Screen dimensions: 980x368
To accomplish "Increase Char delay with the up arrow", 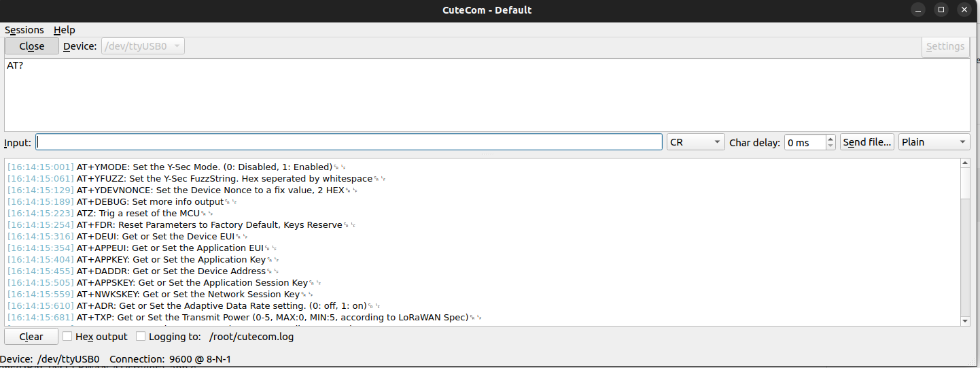I will [x=830, y=139].
